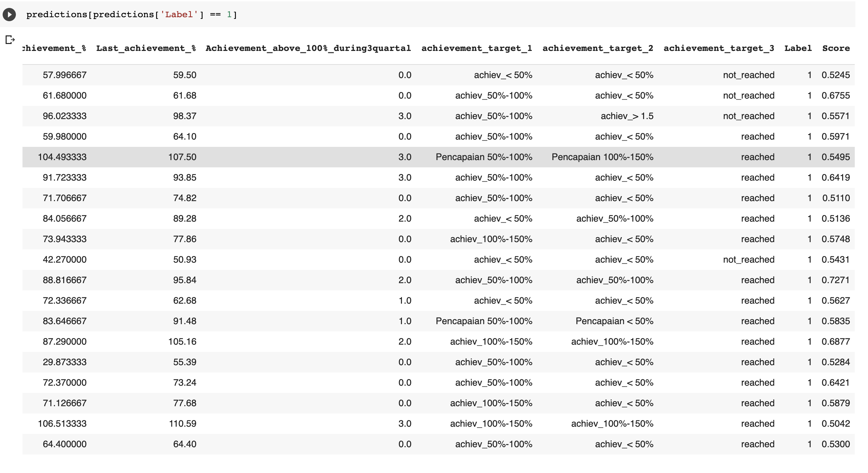Select the Last_achievement_% column header

click(146, 48)
